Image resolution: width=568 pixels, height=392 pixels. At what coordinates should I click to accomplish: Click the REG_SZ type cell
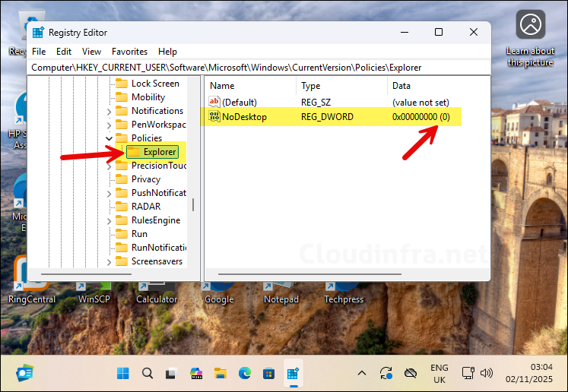pos(316,103)
